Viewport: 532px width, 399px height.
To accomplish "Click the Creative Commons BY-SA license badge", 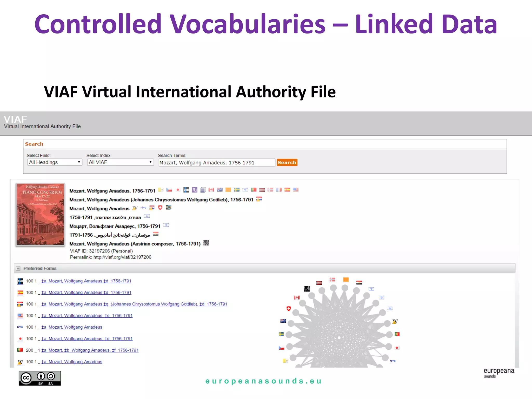I will coord(40,378).
